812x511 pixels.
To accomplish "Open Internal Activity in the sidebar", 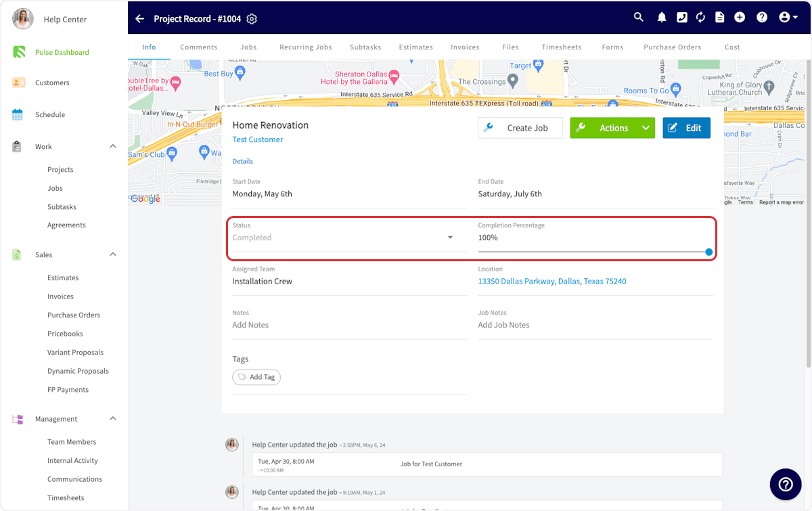I will click(72, 460).
